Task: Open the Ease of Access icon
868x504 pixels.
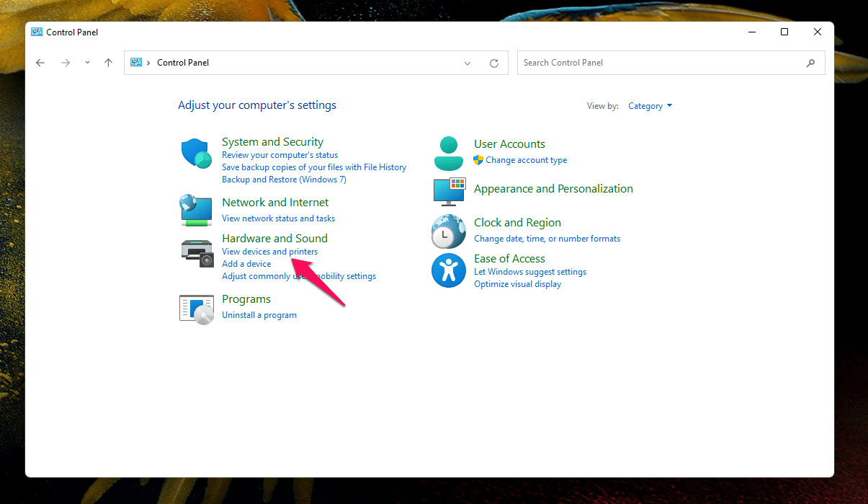Action: pos(449,270)
